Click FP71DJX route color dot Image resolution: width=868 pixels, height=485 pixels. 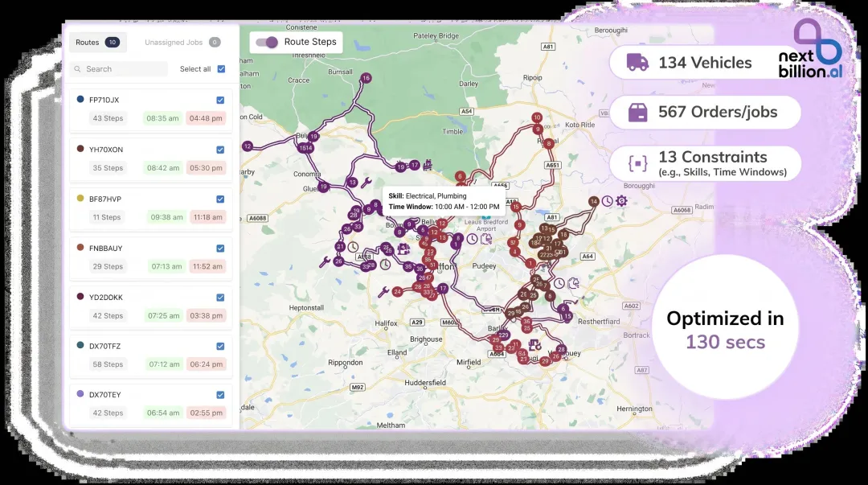[80, 99]
